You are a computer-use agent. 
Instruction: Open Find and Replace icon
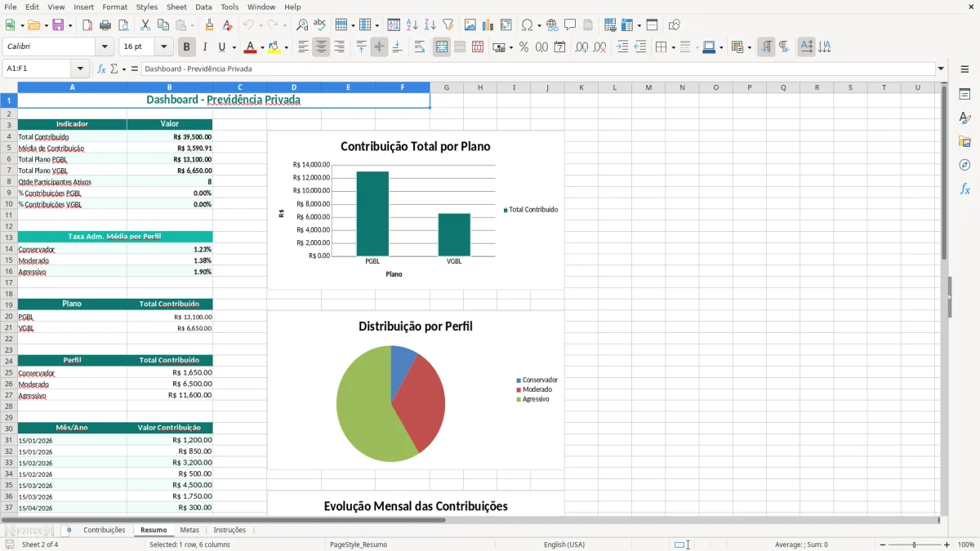point(302,25)
